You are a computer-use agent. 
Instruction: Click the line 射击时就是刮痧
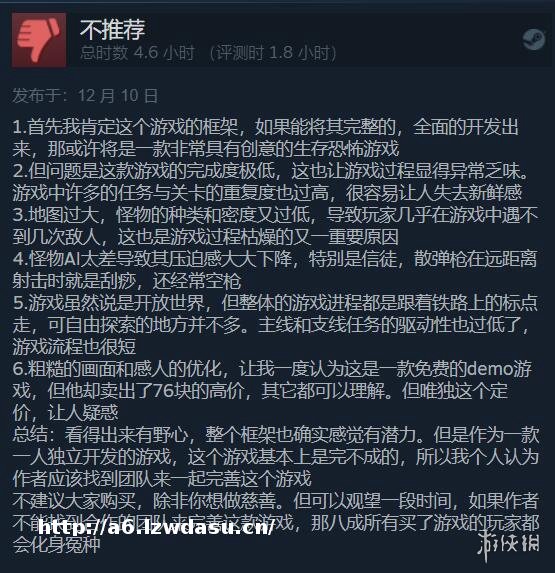(x=127, y=281)
